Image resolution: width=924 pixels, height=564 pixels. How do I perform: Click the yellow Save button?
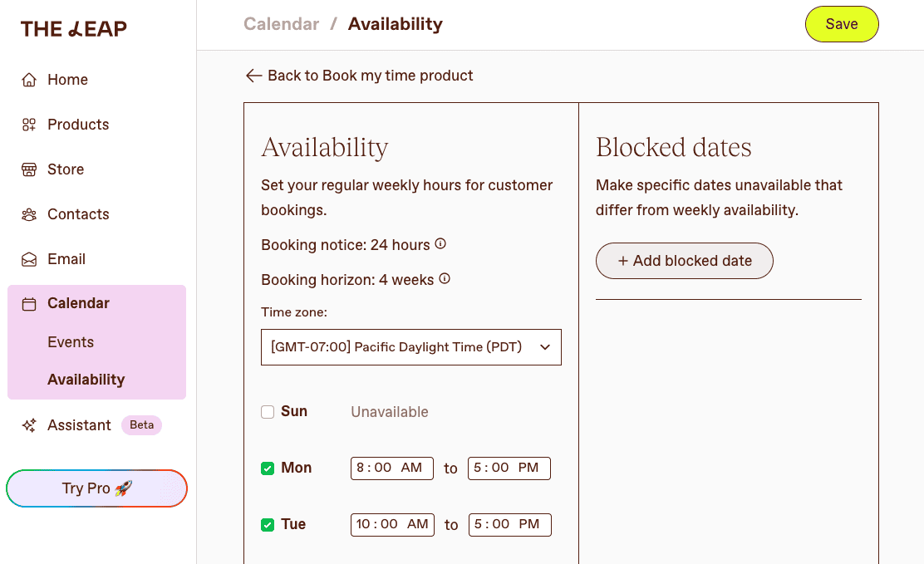(x=842, y=24)
